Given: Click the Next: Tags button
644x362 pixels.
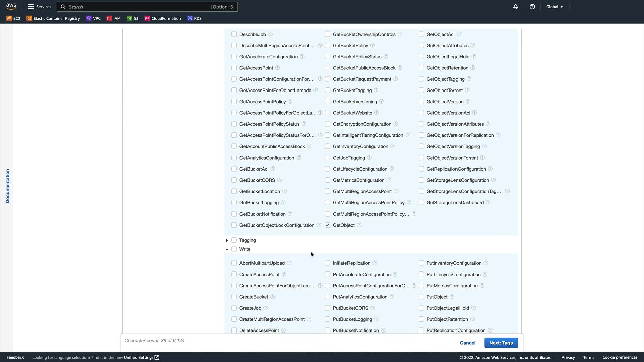Looking at the screenshot, I should click(x=501, y=343).
